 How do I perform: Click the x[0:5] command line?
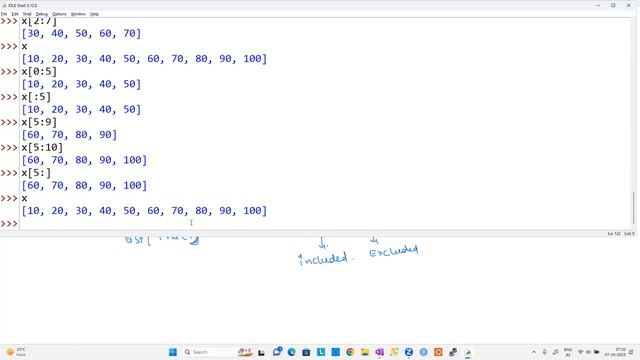point(39,71)
